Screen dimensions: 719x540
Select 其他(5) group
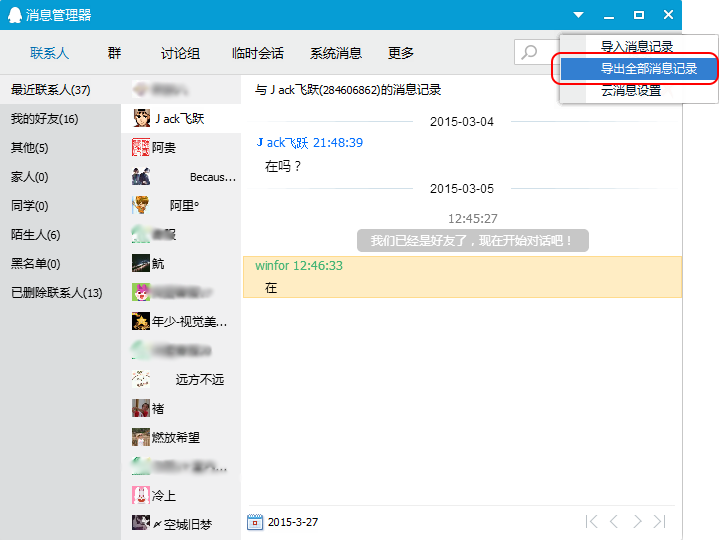(60, 148)
